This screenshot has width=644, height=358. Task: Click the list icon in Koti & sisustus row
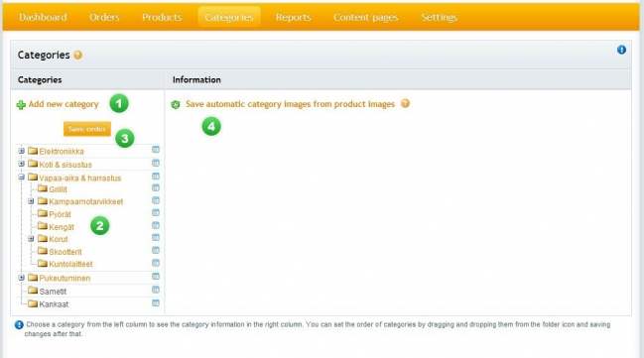point(156,163)
